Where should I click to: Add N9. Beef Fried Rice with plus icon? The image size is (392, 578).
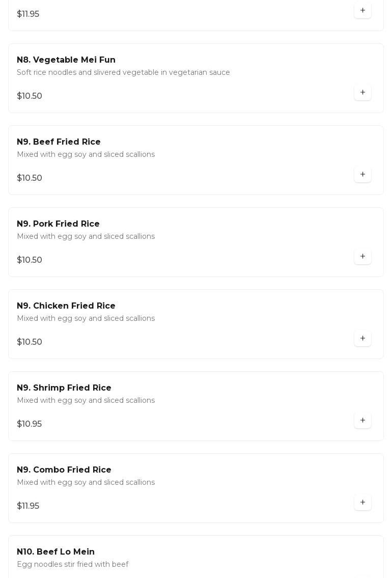[x=362, y=175]
